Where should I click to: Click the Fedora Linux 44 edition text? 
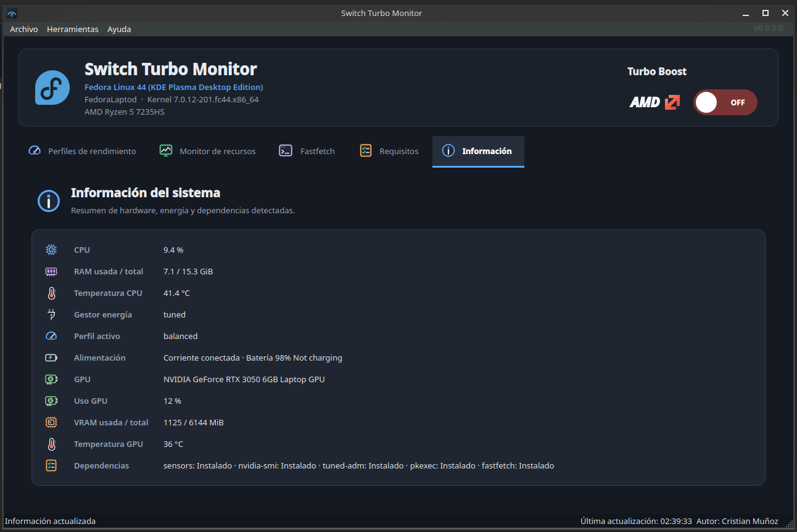pyautogui.click(x=174, y=87)
